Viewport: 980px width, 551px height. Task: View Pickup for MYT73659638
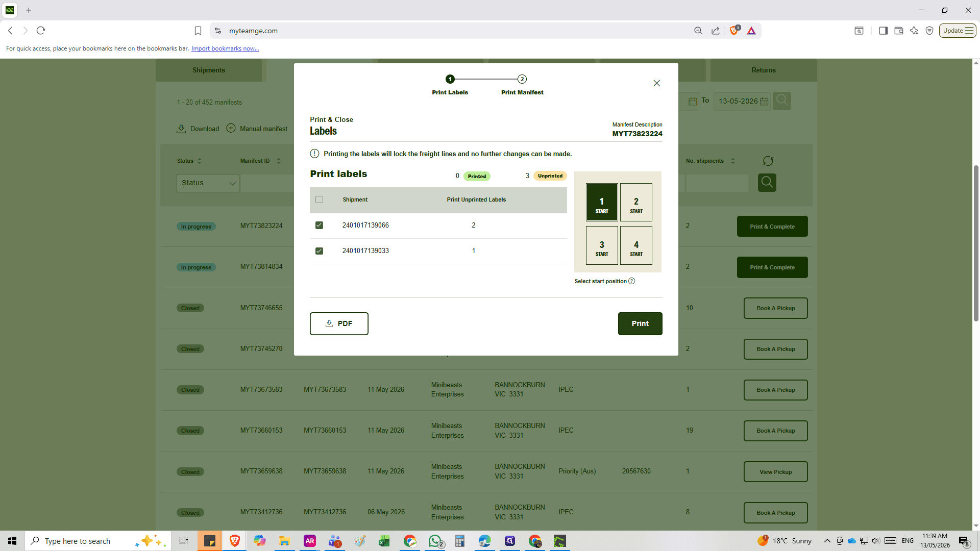coord(775,472)
